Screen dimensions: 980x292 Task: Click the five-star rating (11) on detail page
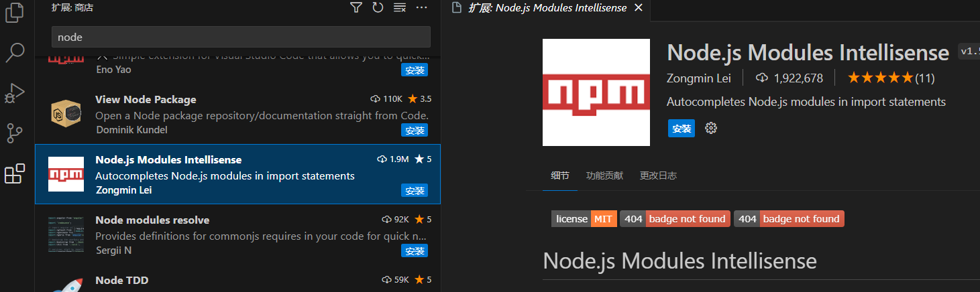(x=891, y=78)
